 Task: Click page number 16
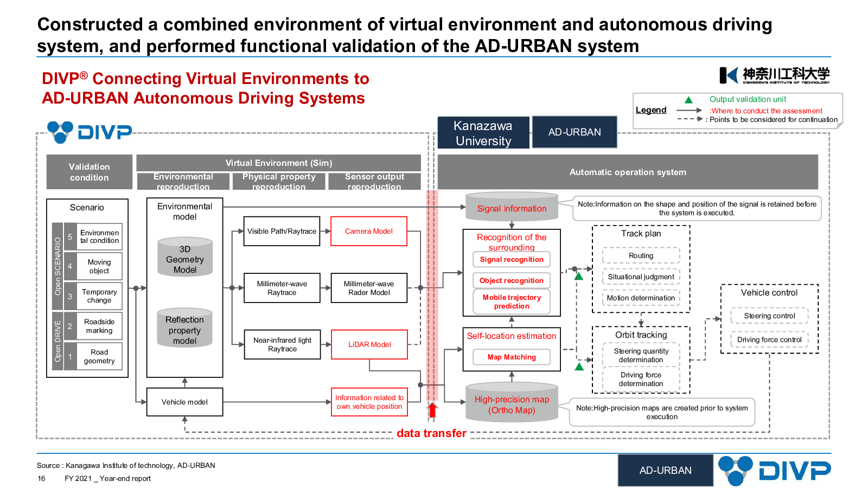(41, 478)
